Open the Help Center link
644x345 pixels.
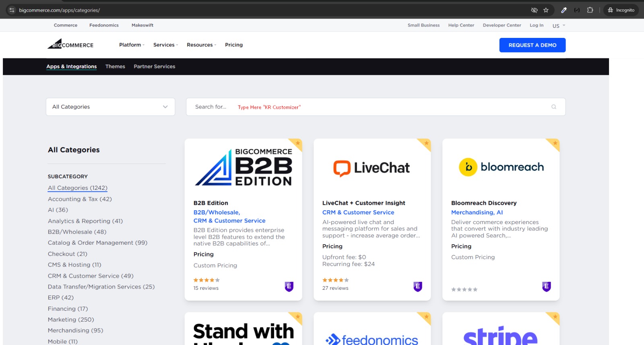461,25
